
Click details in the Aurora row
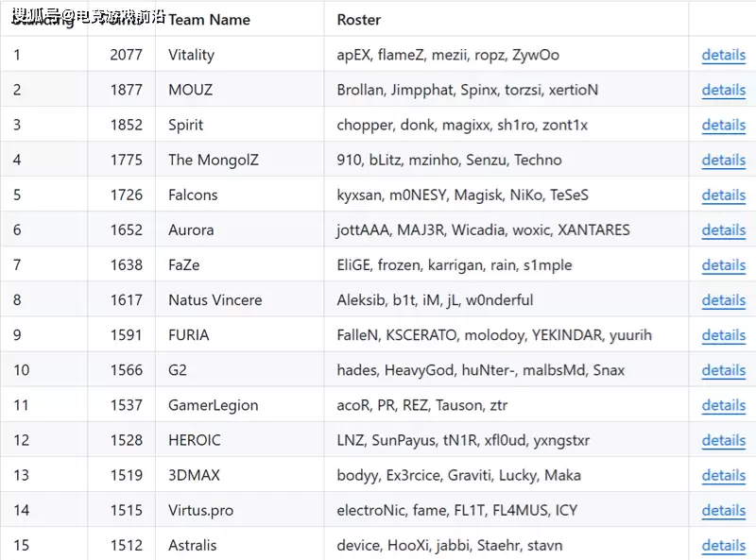point(723,229)
